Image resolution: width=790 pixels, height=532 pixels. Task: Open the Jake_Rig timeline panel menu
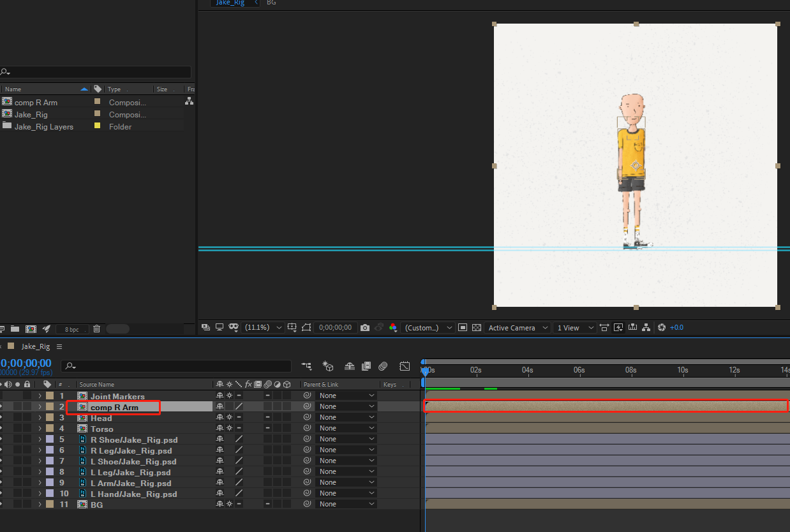[x=59, y=346]
